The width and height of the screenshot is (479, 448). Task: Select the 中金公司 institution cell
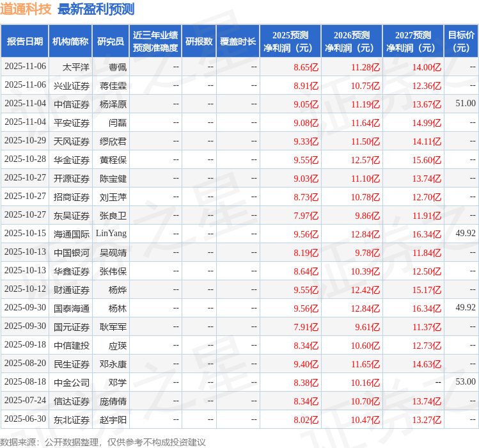tap(72, 383)
